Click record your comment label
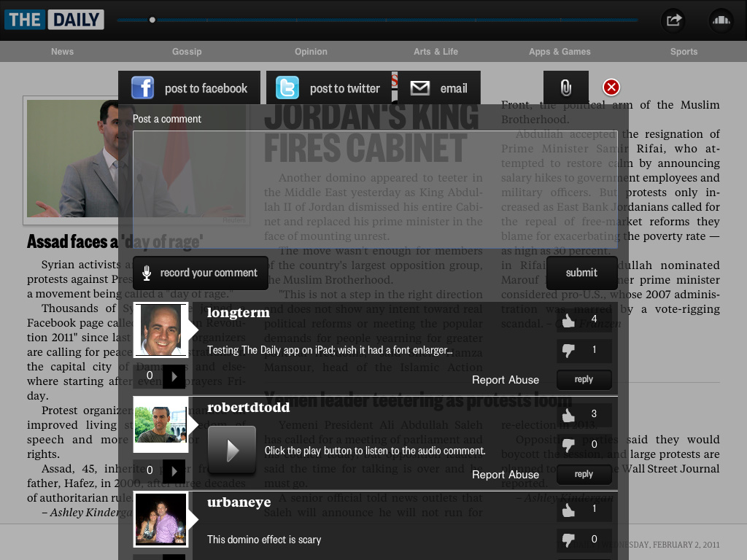747x560 pixels. pyautogui.click(x=209, y=273)
